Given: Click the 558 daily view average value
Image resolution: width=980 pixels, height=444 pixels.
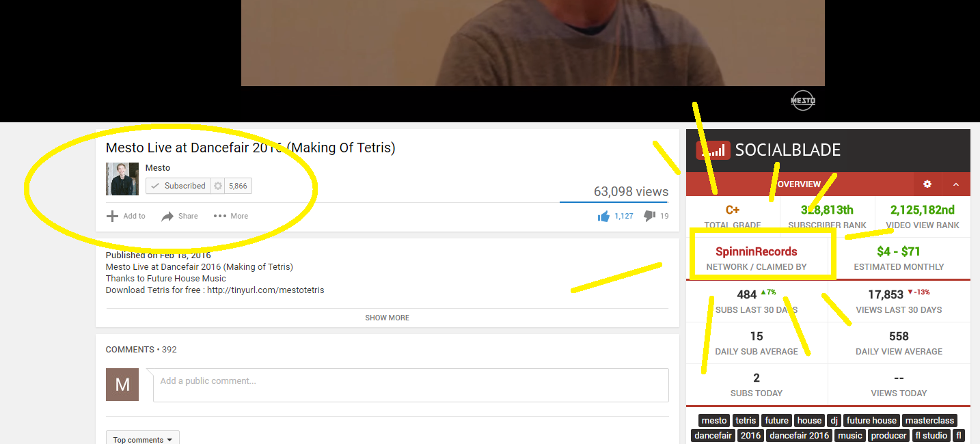Looking at the screenshot, I should (x=899, y=336).
